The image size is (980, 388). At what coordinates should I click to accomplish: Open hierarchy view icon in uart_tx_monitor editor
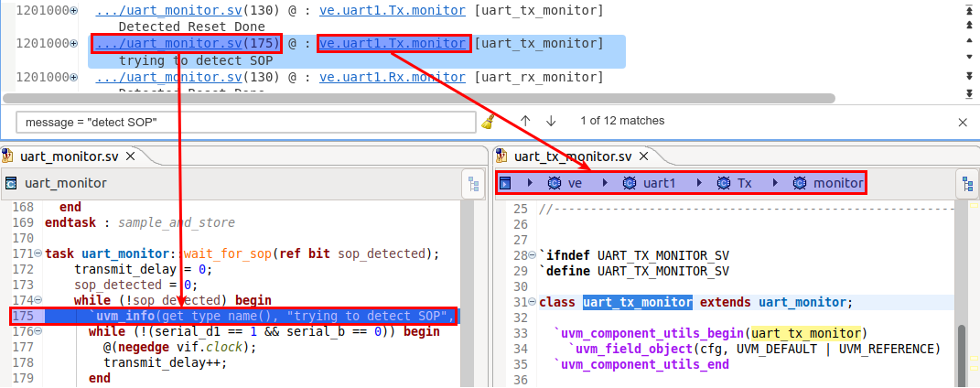pyautogui.click(x=967, y=184)
